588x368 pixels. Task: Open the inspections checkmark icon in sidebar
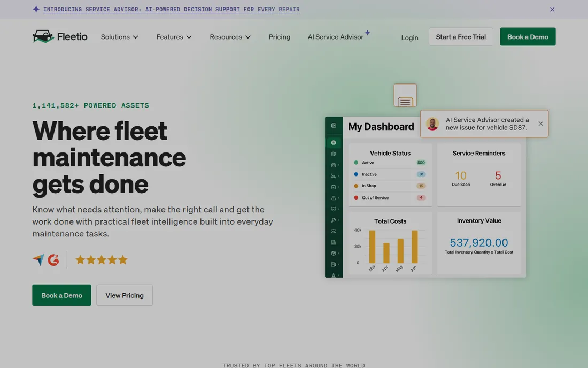334,187
